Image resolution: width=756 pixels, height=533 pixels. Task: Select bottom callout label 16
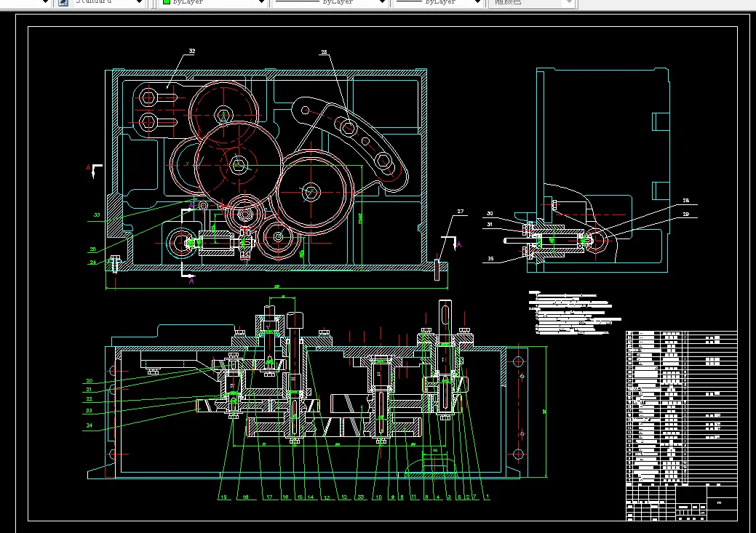[x=285, y=497]
